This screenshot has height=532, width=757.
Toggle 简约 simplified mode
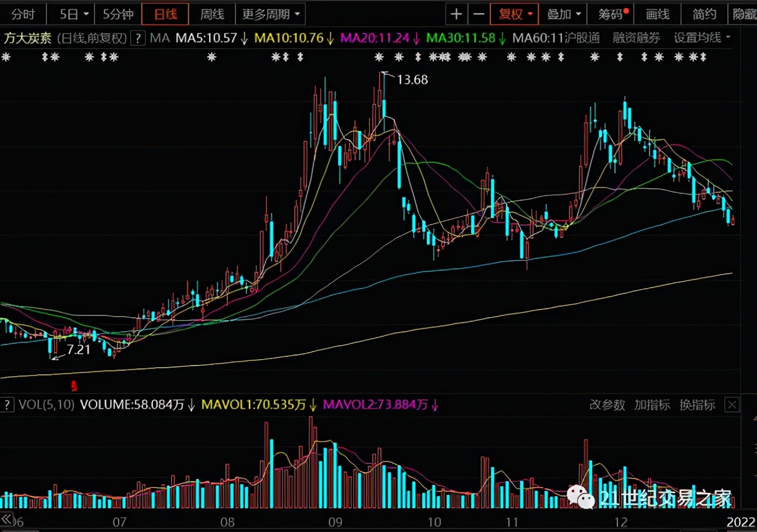pyautogui.click(x=705, y=14)
